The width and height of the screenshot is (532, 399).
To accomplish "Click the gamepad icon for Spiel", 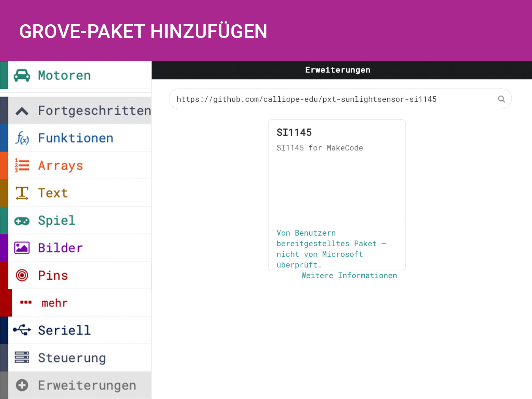I will [x=22, y=221].
